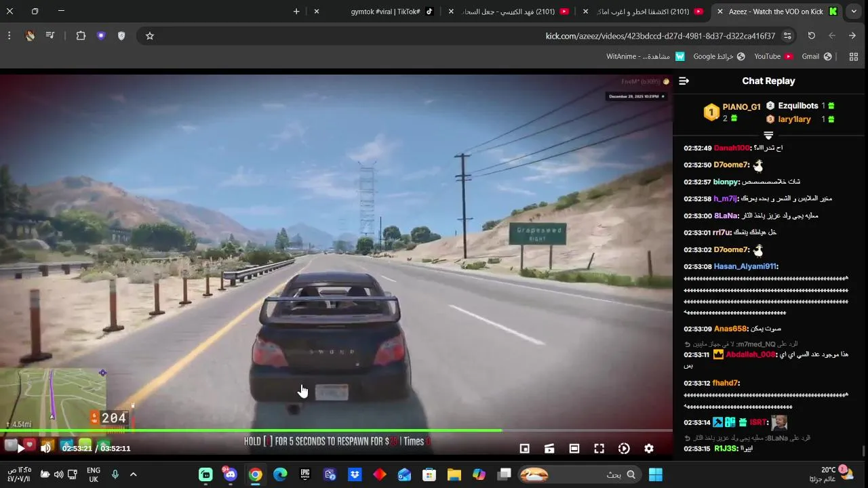
Task: Click username R1J3S in chat
Action: pyautogui.click(x=726, y=448)
